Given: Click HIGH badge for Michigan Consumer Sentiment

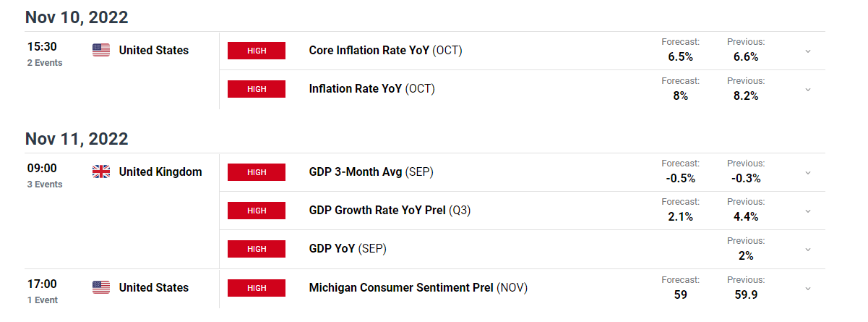Looking at the screenshot, I should 257,288.
